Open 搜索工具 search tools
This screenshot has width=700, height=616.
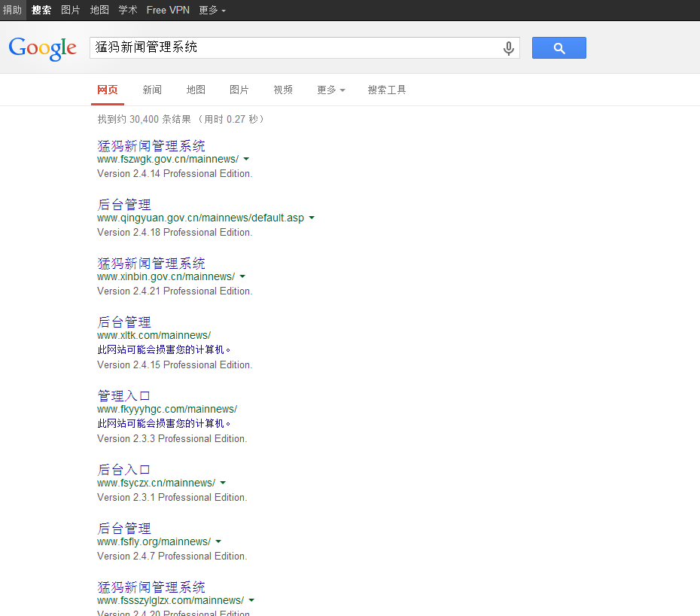pyautogui.click(x=387, y=90)
